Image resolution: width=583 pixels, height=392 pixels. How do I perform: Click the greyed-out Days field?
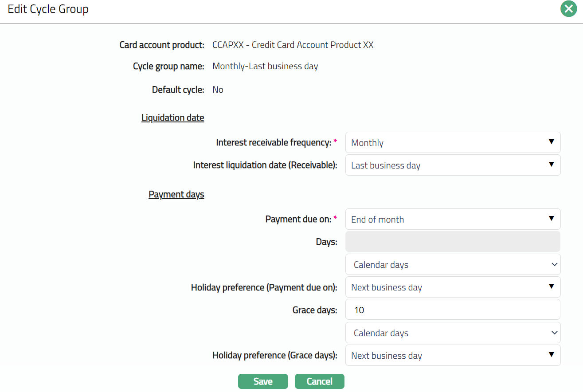coord(453,242)
